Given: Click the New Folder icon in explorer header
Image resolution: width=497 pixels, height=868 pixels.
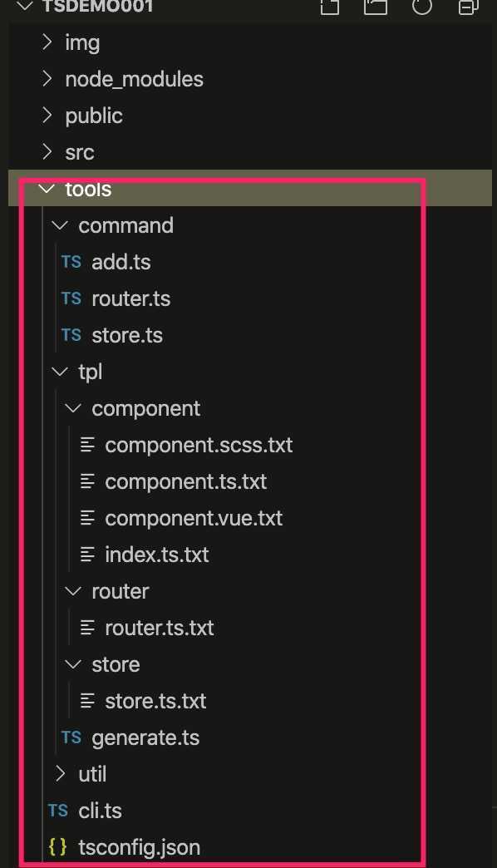Looking at the screenshot, I should pos(375,6).
